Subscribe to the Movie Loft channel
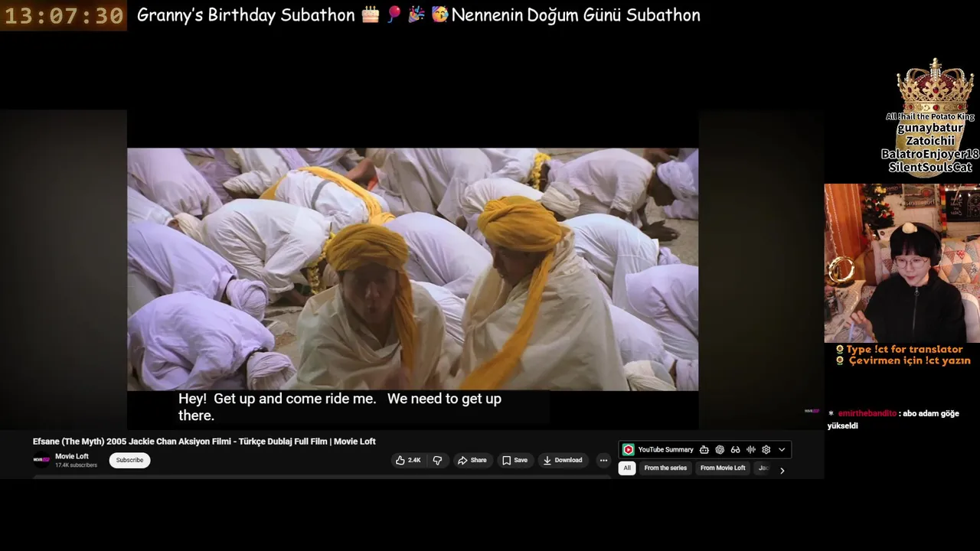Image resolution: width=980 pixels, height=551 pixels. [129, 460]
